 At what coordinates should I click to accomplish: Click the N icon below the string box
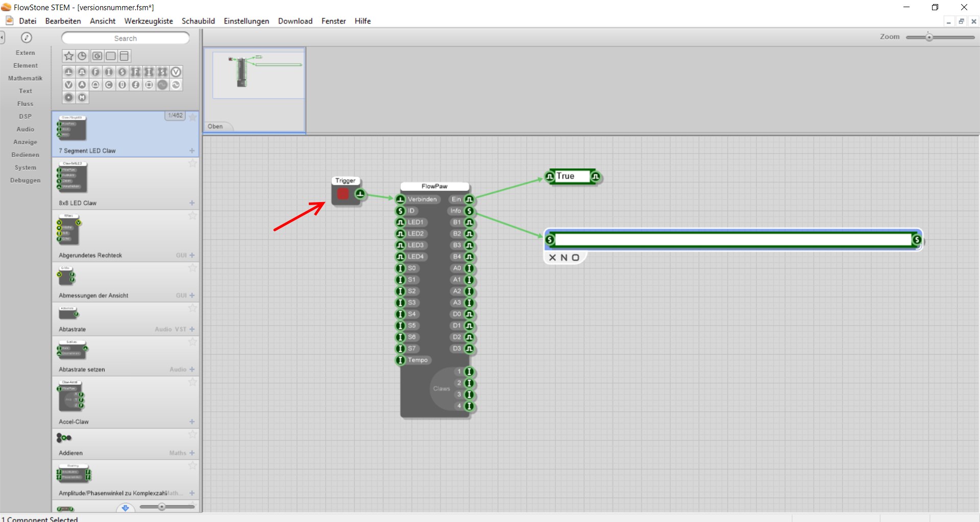pos(564,258)
